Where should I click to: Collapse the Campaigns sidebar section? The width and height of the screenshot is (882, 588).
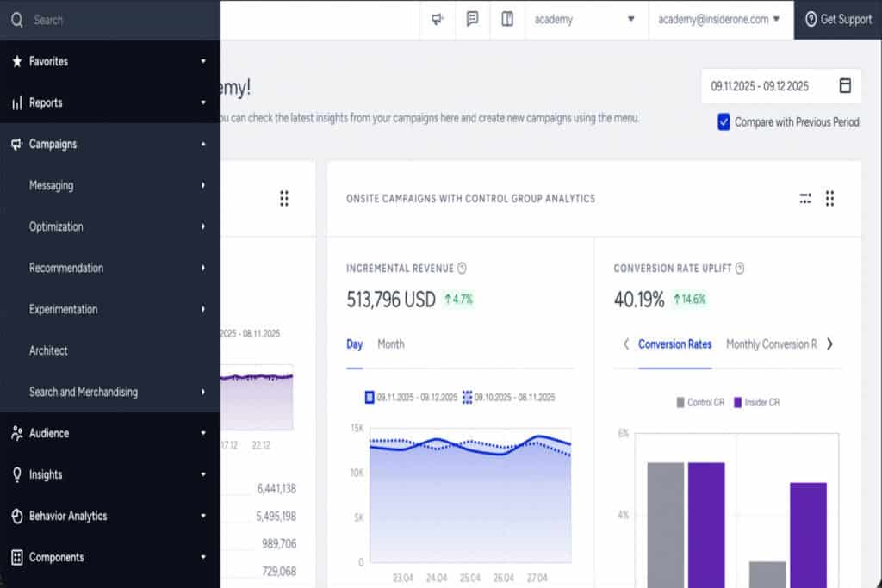point(203,145)
